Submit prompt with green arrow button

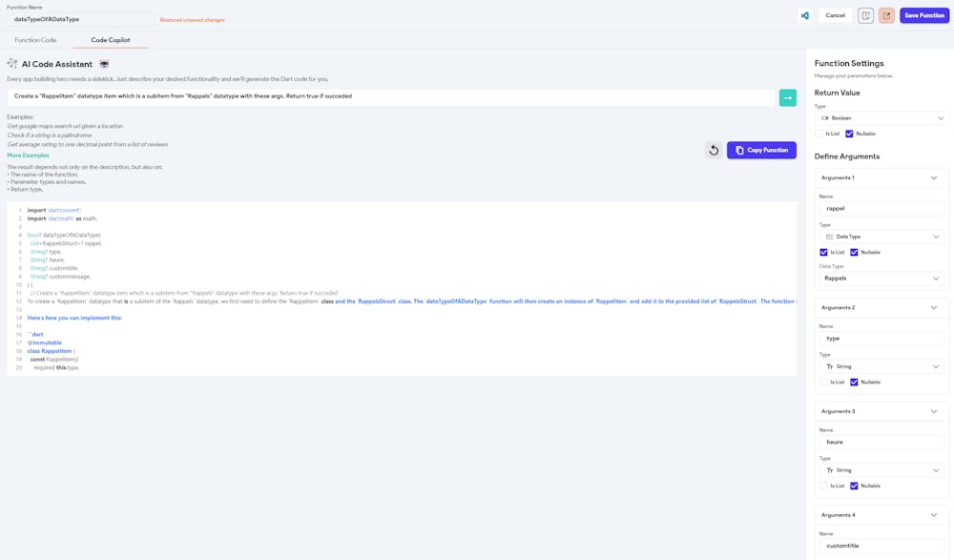pyautogui.click(x=788, y=97)
